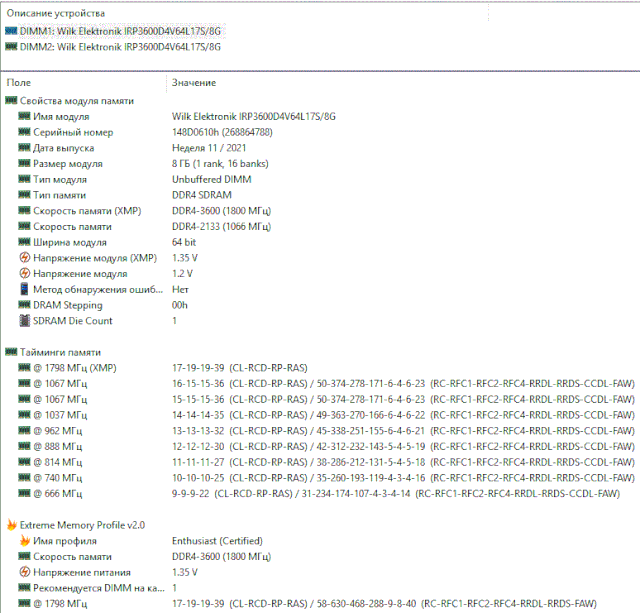Select 'DDR4-2133 (1066 МГц)' value
The width and height of the screenshot is (640, 613).
pos(221,227)
